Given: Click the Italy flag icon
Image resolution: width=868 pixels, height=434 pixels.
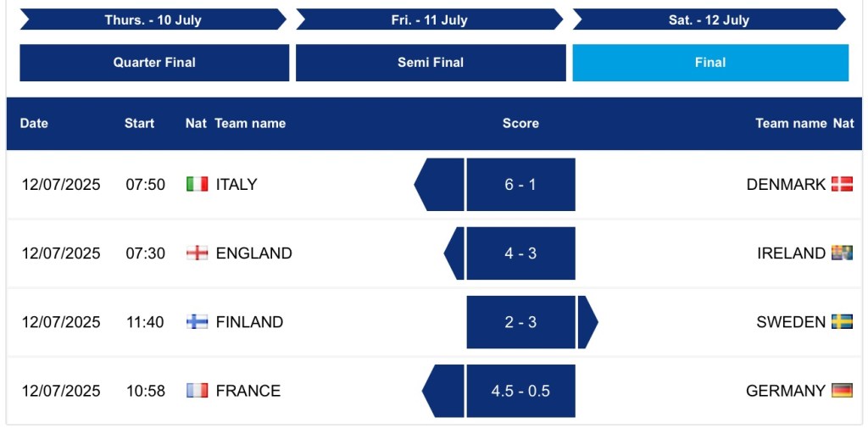Looking at the screenshot, I should pos(197,184).
